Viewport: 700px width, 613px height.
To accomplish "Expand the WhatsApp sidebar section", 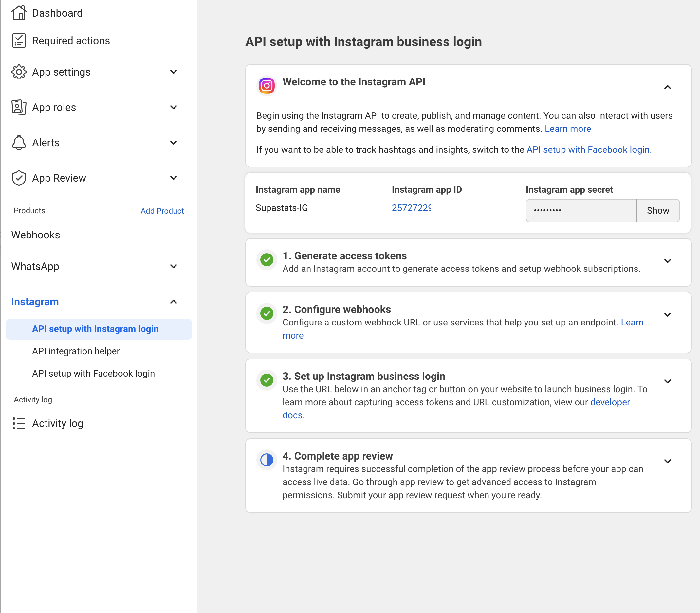I will tap(174, 267).
